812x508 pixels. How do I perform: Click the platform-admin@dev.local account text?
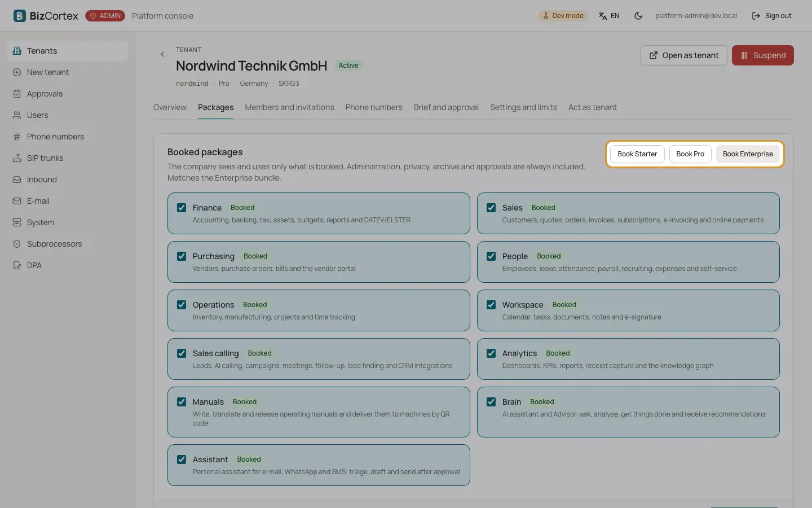(x=696, y=16)
